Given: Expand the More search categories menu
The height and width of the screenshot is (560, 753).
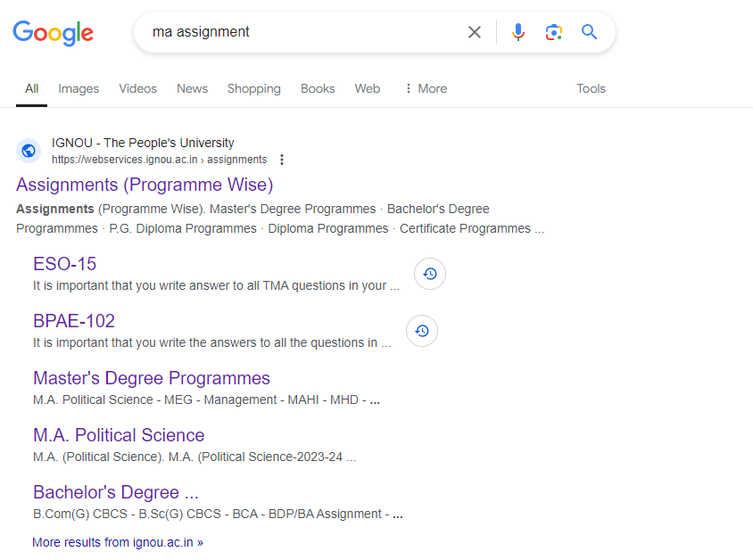Looking at the screenshot, I should point(425,88).
